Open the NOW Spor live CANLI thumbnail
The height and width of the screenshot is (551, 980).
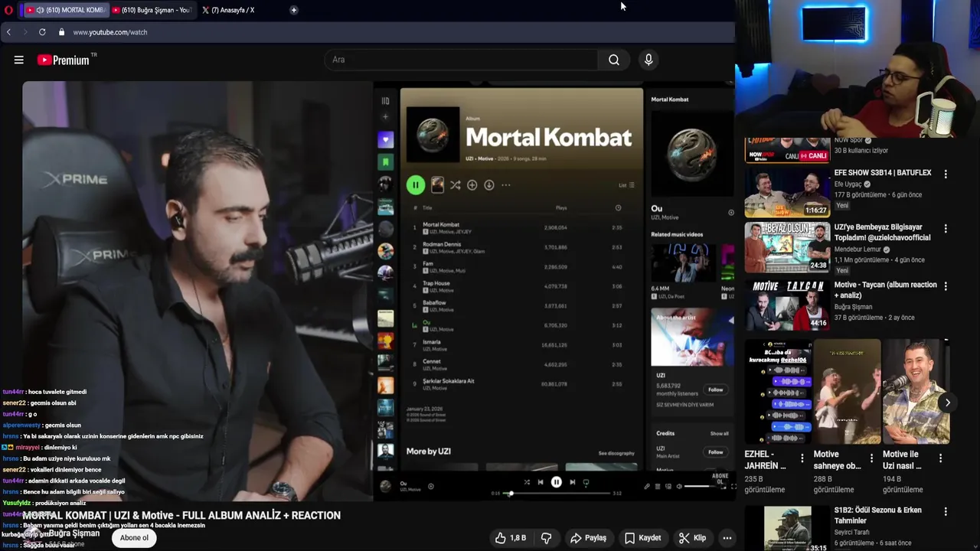pos(787,150)
